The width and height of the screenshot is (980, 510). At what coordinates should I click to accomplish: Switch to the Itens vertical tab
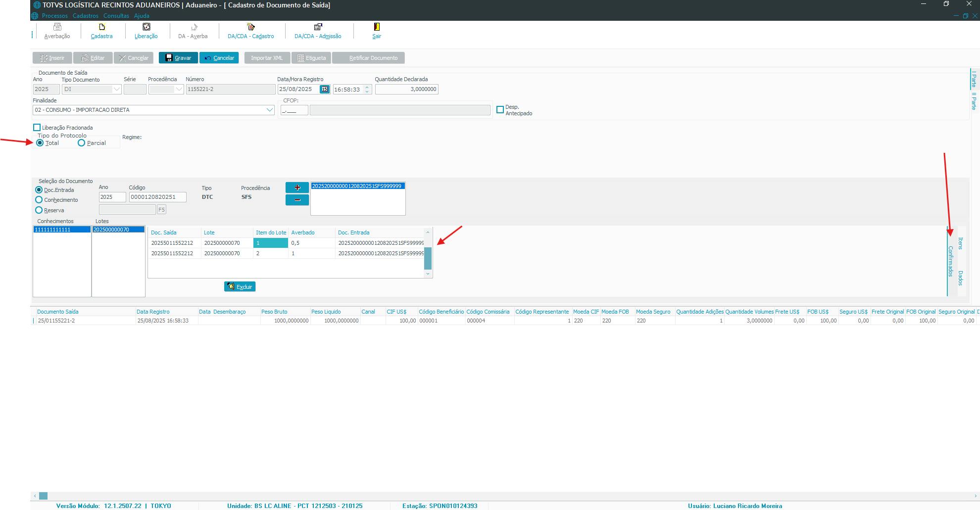[960, 243]
